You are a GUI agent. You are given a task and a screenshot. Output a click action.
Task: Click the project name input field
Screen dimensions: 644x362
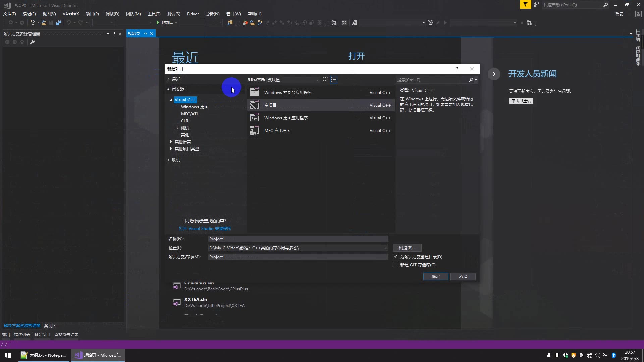pos(298,239)
